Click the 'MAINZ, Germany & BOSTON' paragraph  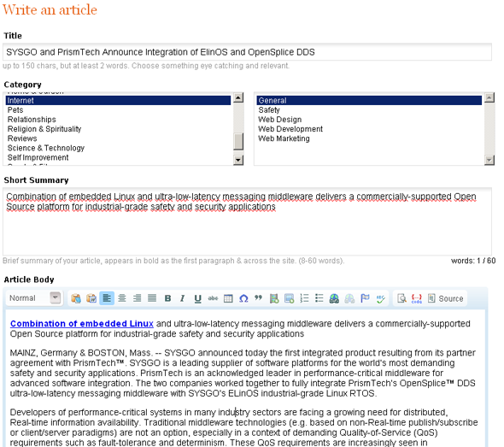243,373
